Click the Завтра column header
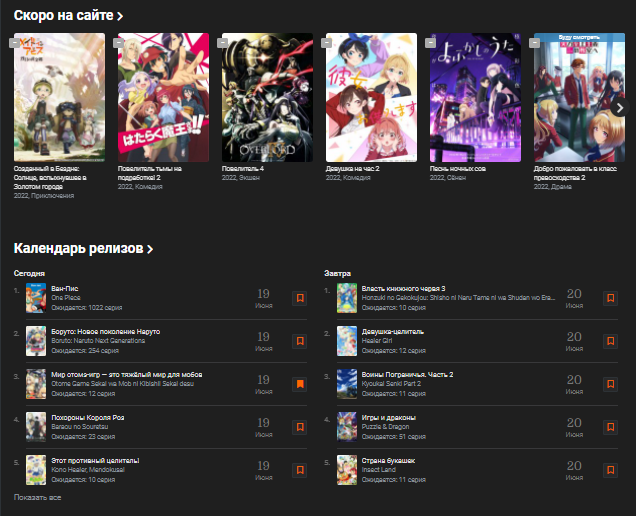The width and height of the screenshot is (636, 516). (x=337, y=273)
